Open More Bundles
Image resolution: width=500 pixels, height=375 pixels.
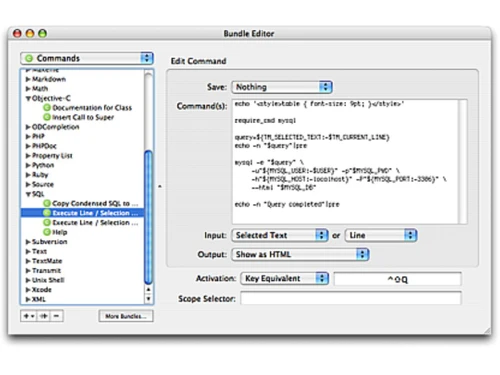[126, 316]
